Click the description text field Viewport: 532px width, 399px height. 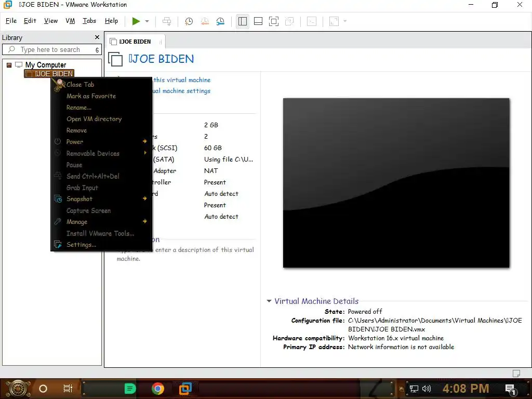185,254
